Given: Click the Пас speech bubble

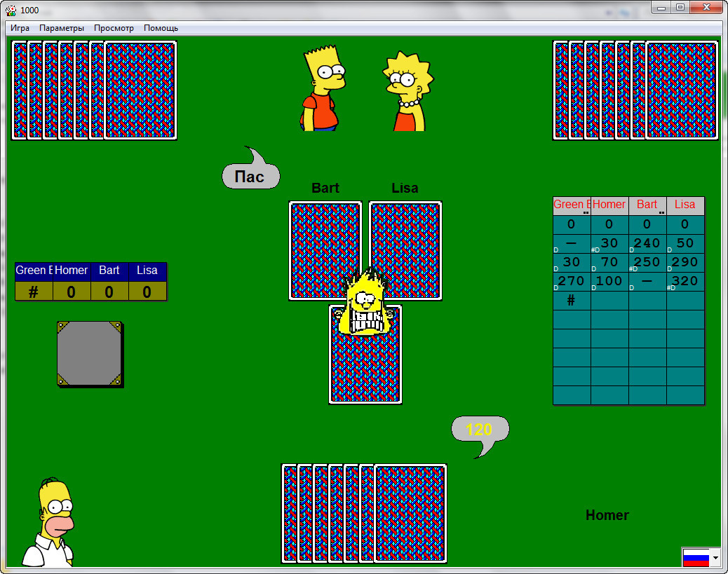Looking at the screenshot, I should (250, 176).
